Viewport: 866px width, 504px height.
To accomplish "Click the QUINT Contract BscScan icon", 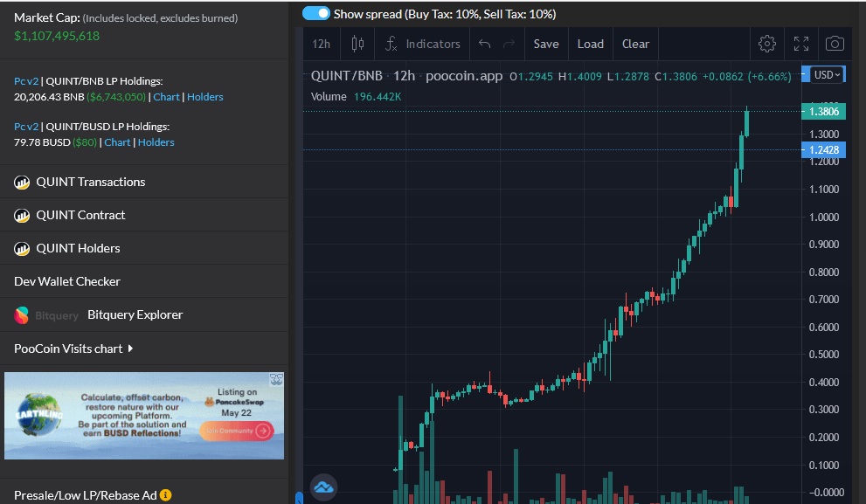I will (22, 215).
